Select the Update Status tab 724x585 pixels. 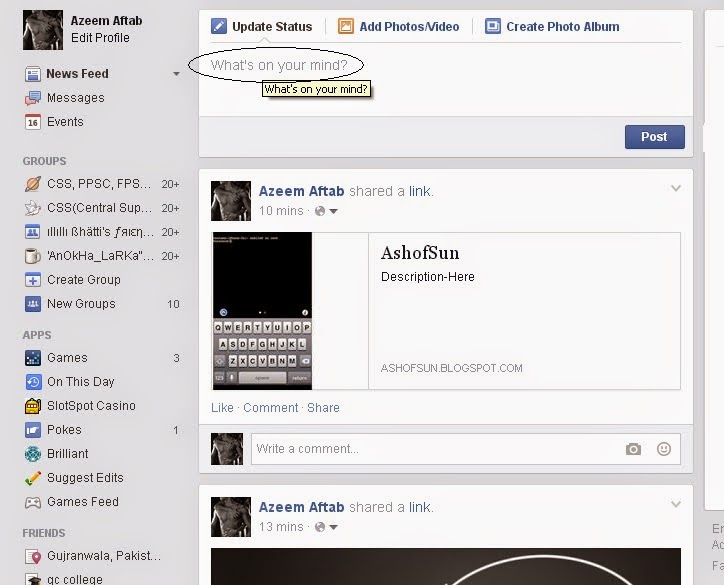(262, 26)
